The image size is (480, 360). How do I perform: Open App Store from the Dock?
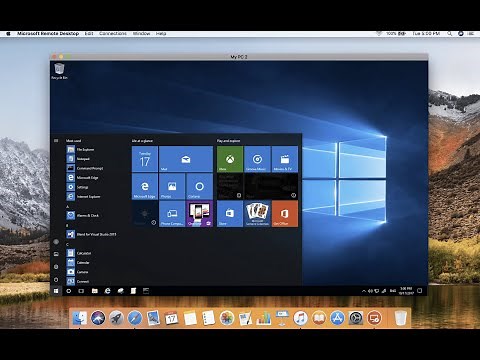(337, 318)
